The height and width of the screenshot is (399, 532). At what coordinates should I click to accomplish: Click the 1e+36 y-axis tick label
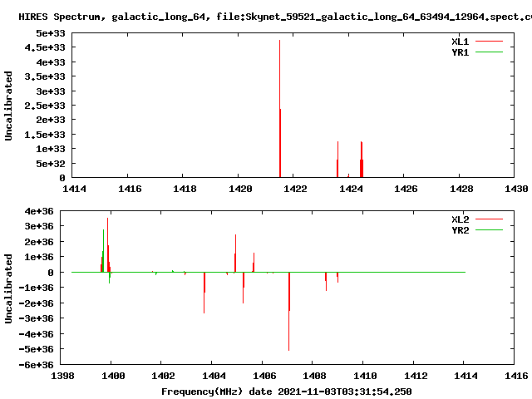click(39, 257)
